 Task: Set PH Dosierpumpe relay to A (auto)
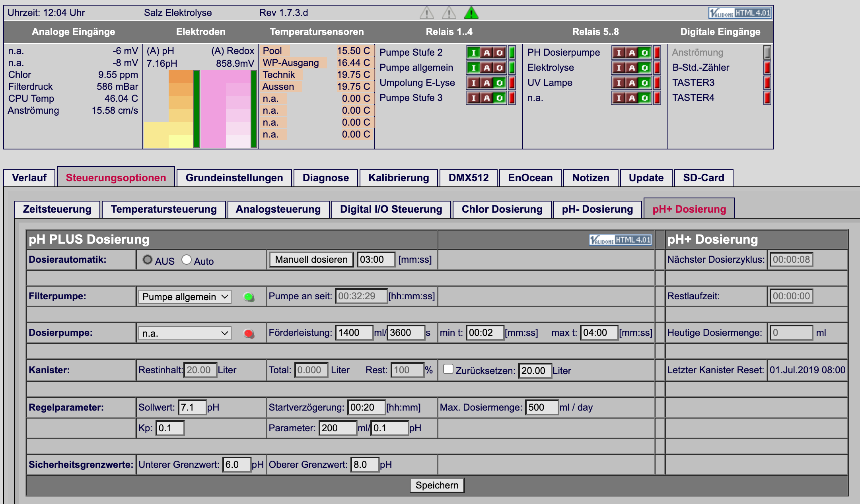632,52
